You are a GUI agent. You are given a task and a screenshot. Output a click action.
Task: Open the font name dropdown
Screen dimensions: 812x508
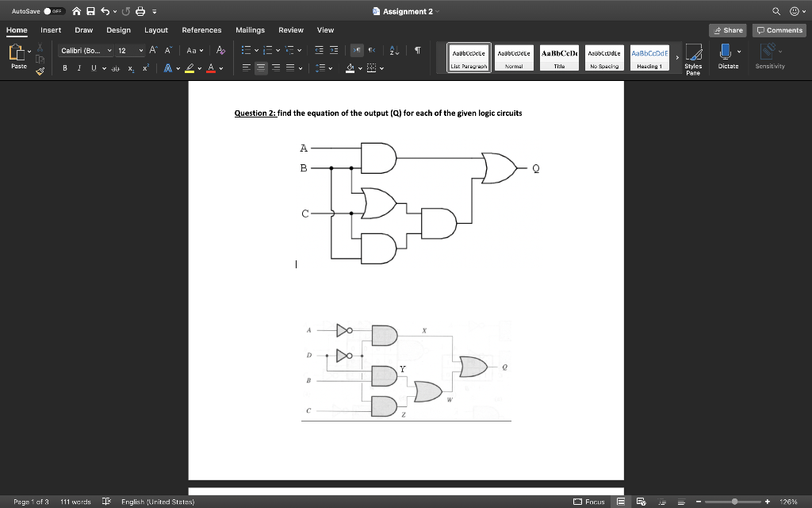pyautogui.click(x=109, y=51)
